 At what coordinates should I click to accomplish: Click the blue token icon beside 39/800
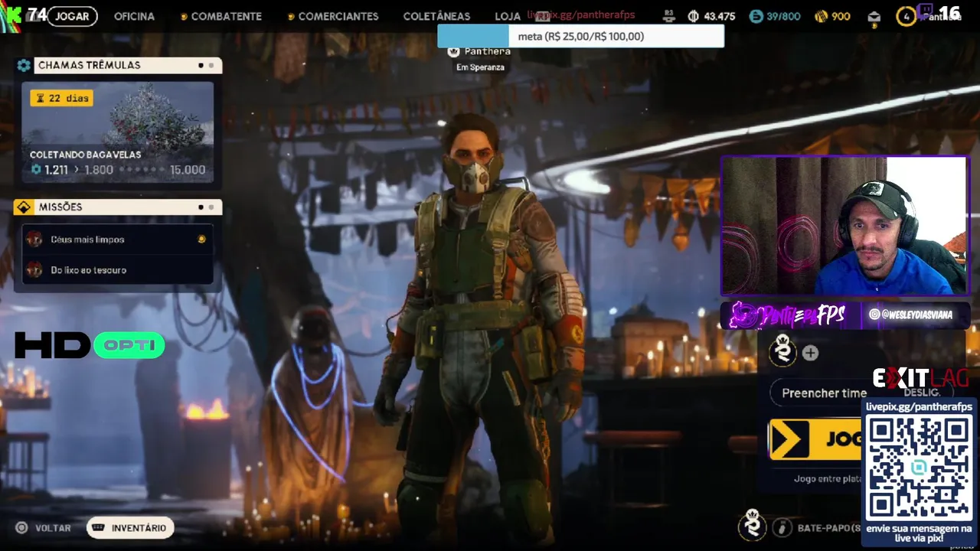756,16
